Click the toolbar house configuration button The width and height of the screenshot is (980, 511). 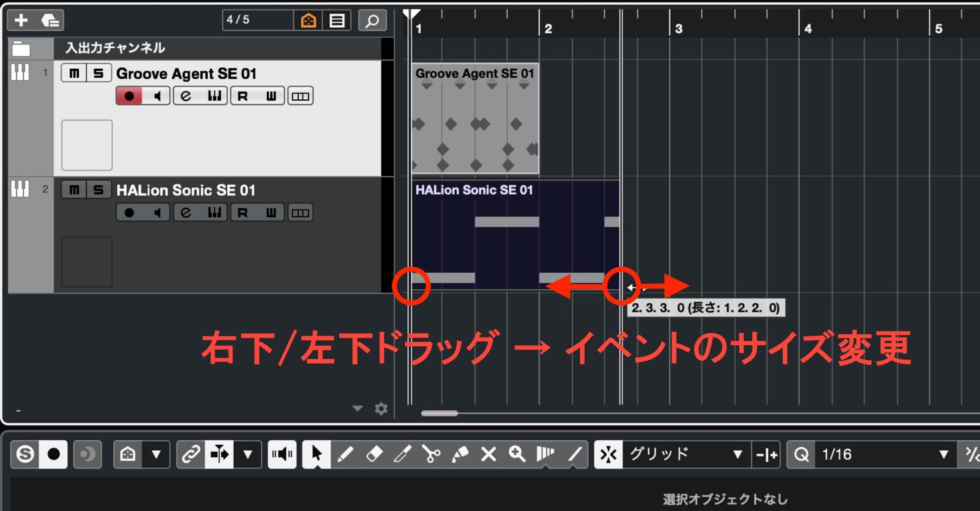[128, 454]
